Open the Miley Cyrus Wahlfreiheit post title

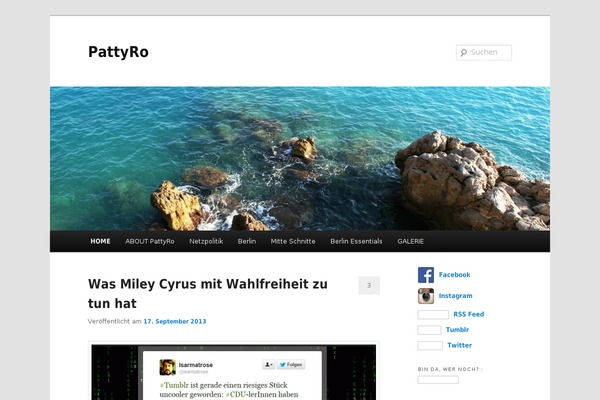tap(208, 294)
